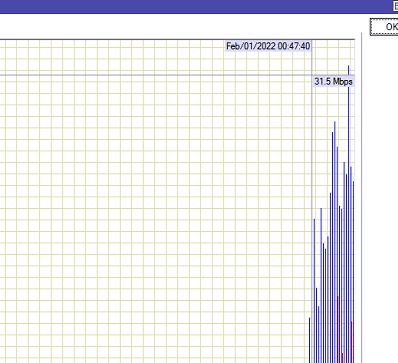Click the intersection of the two cursor lines

[312, 75]
